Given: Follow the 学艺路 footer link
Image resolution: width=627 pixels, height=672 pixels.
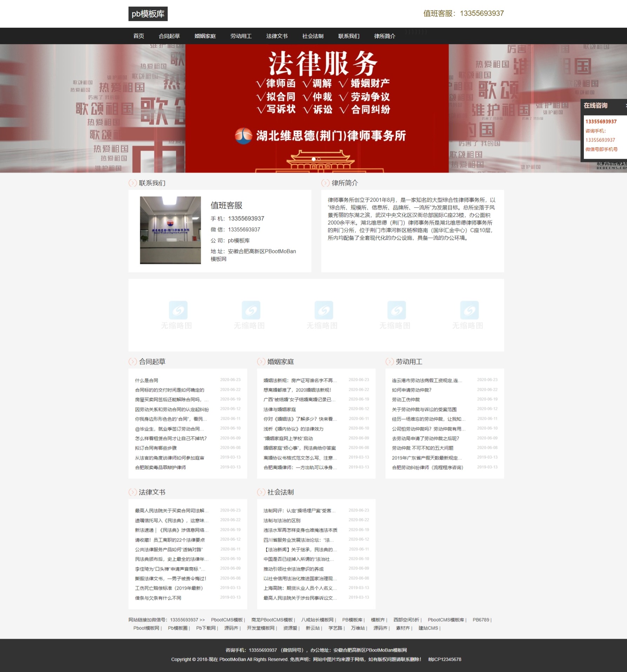Looking at the screenshot, I should pyautogui.click(x=335, y=628).
